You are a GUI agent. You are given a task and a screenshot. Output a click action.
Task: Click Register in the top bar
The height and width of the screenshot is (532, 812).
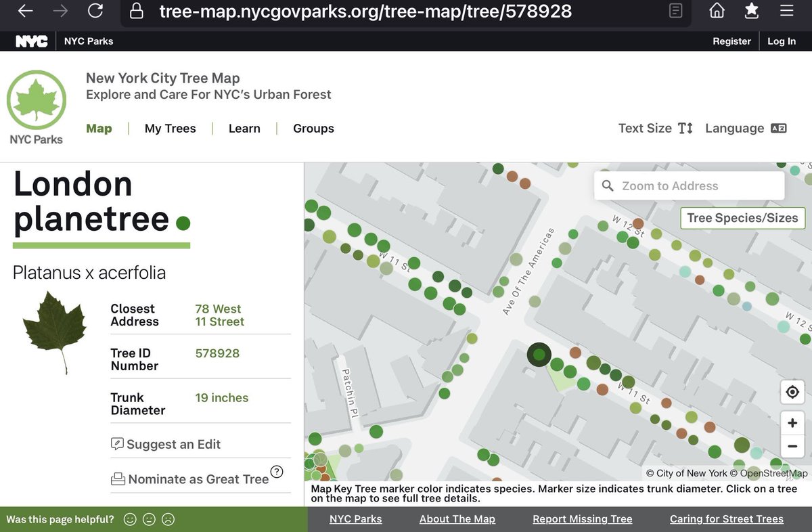pyautogui.click(x=731, y=41)
